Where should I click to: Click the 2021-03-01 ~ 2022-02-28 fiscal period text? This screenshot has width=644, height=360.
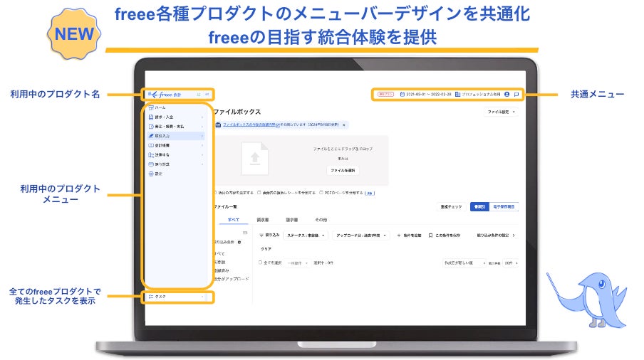(x=428, y=95)
